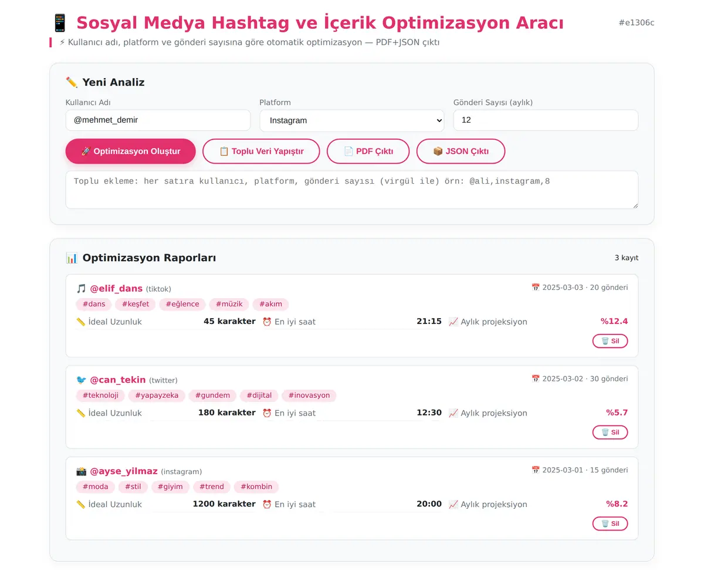Click the #e1306c color code text
The height and width of the screenshot is (588, 704).
pos(637,23)
